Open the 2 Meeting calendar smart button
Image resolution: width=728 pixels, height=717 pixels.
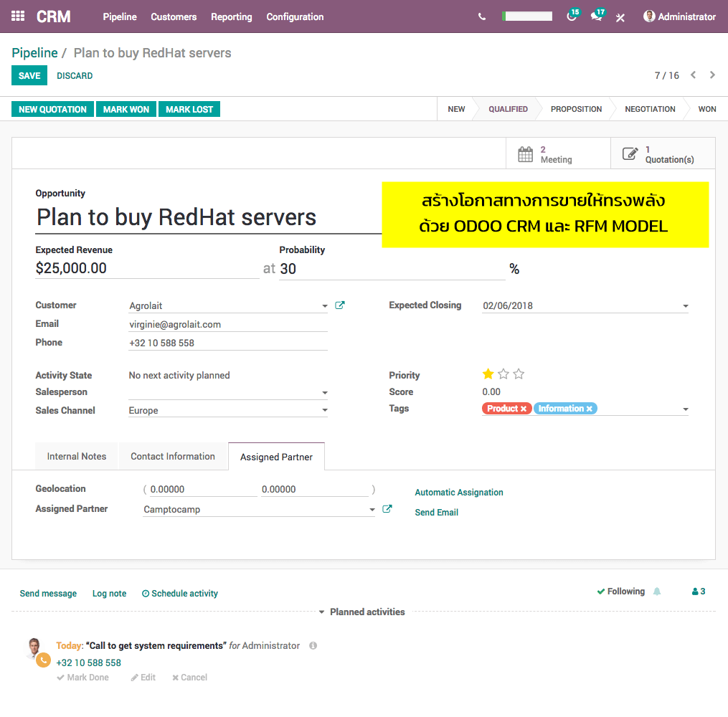(558, 153)
